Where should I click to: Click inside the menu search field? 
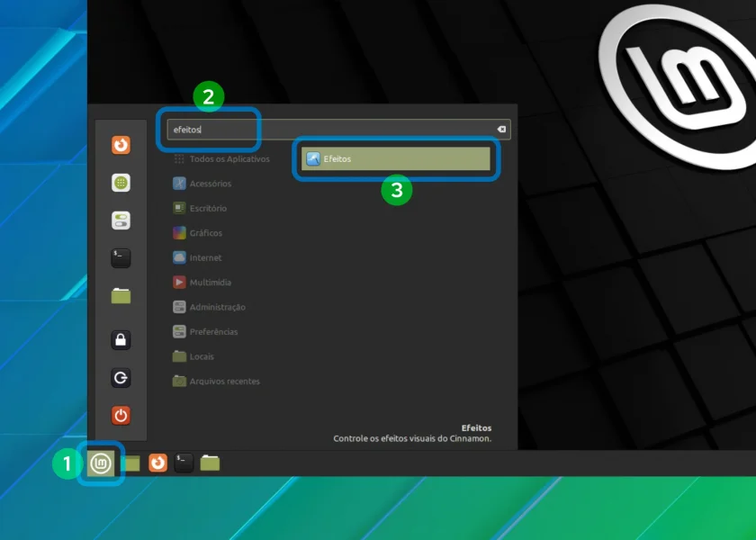(338, 130)
